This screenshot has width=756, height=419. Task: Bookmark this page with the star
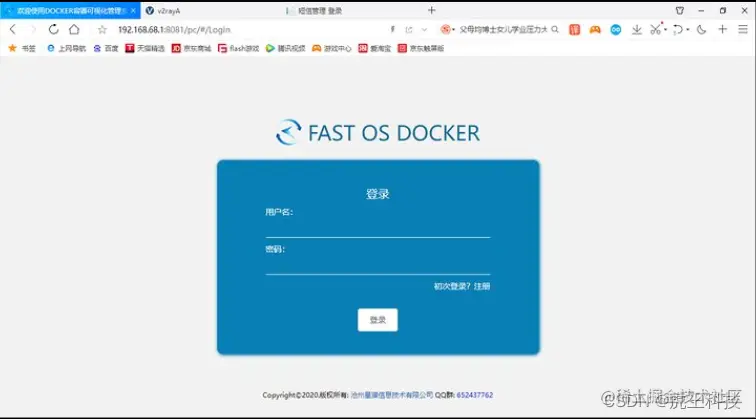[x=102, y=30]
